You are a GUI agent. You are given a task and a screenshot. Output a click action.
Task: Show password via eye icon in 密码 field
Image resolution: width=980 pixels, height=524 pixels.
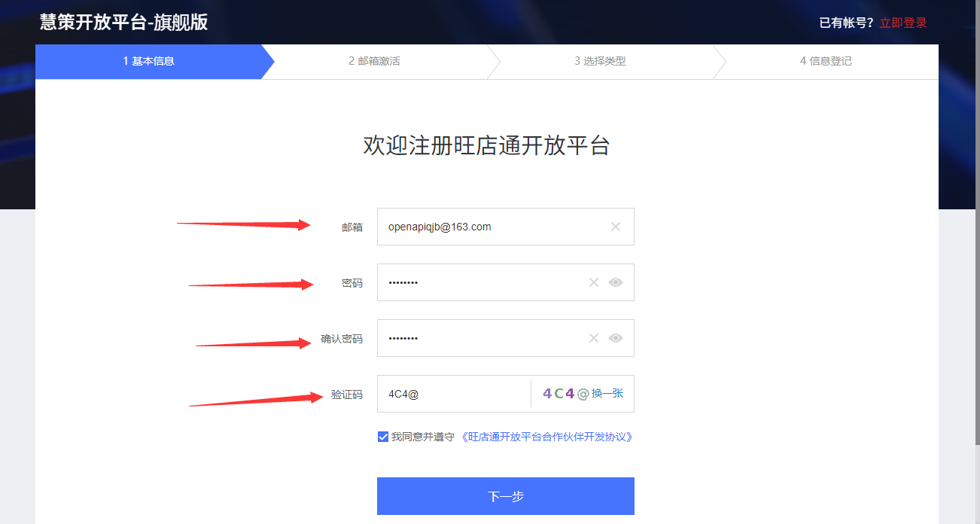pyautogui.click(x=616, y=282)
